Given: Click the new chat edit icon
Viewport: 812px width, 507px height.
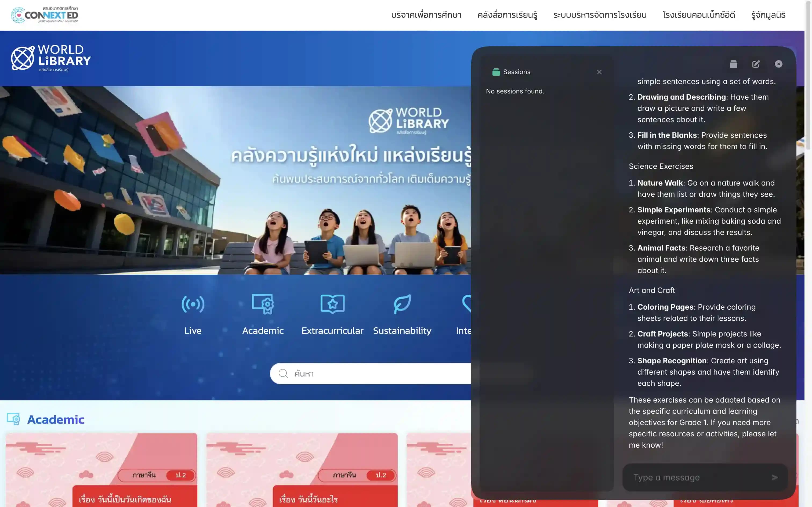Looking at the screenshot, I should point(756,64).
